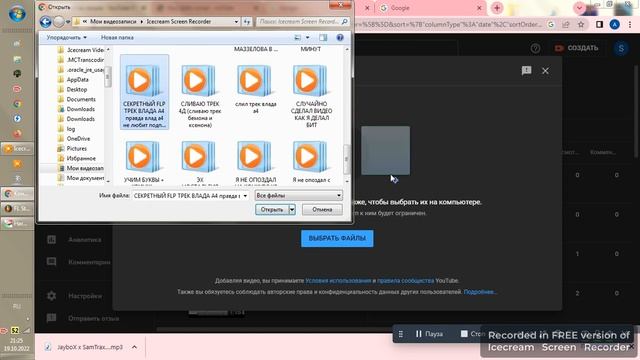Close the YouTube upload dialog
The image size is (640, 360).
(545, 71)
